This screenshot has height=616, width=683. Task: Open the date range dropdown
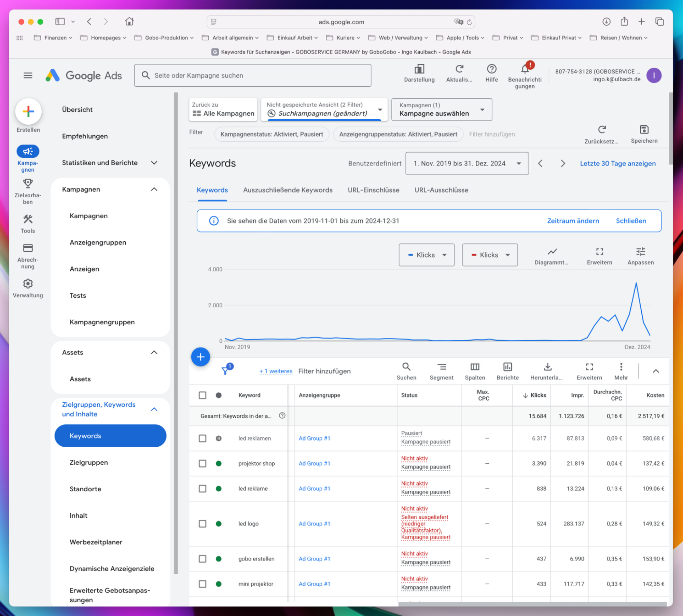[x=467, y=164]
